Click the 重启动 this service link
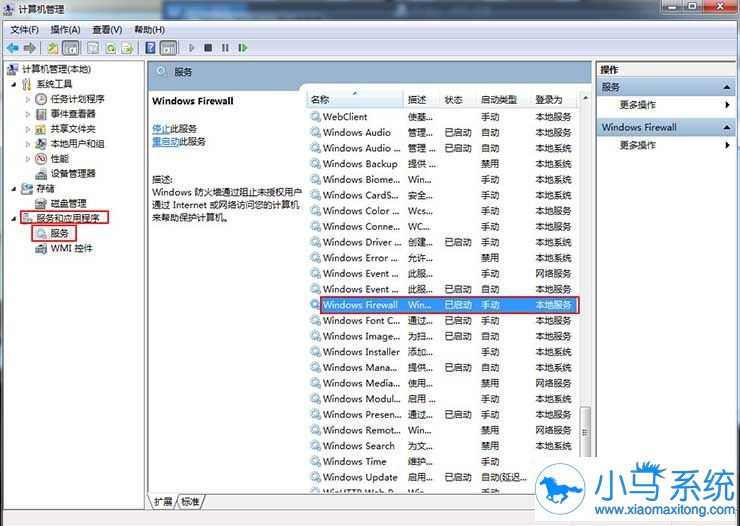Screen dimensions: 740x526 (165, 142)
